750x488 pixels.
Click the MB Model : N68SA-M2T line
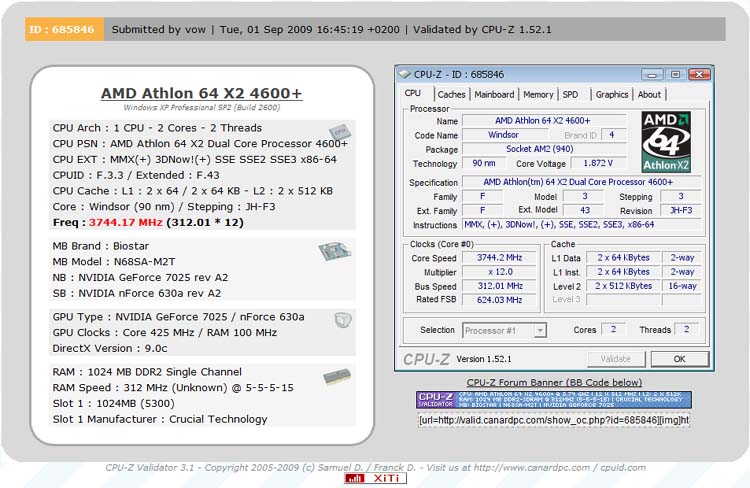[x=114, y=262]
